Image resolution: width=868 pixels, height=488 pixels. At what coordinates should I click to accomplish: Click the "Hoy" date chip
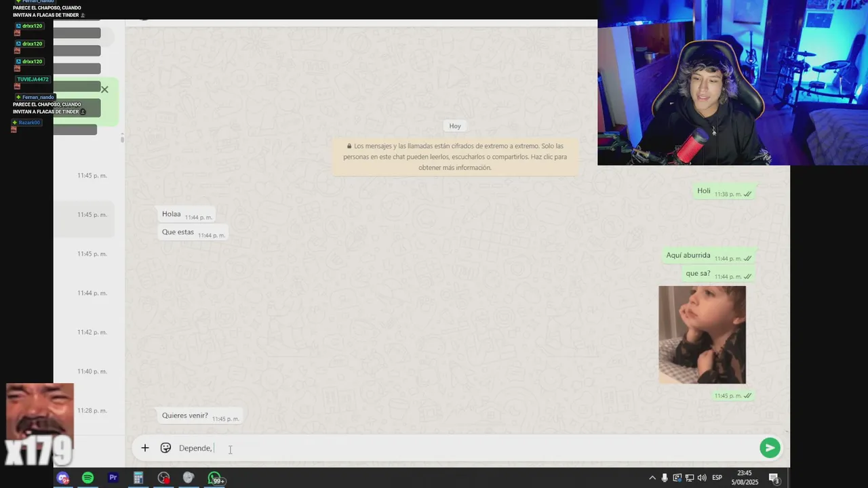(x=455, y=126)
